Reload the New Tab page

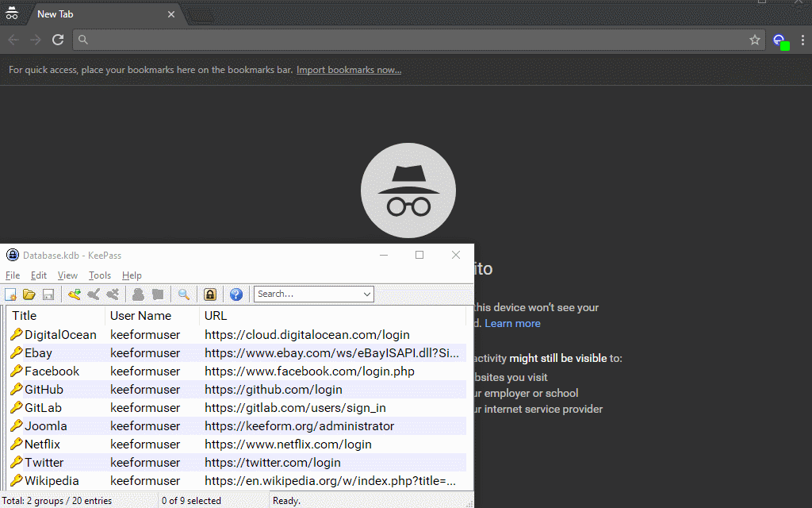click(x=57, y=39)
